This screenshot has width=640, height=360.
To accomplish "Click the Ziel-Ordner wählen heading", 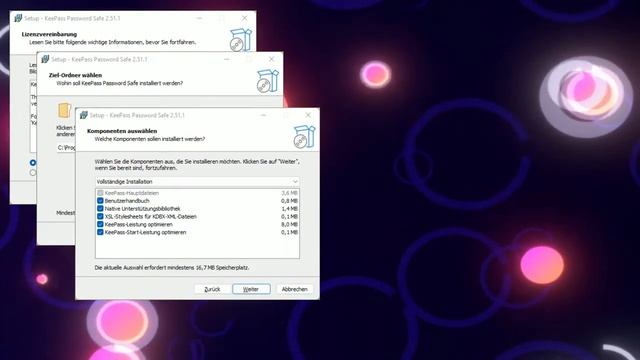I will [76, 75].
